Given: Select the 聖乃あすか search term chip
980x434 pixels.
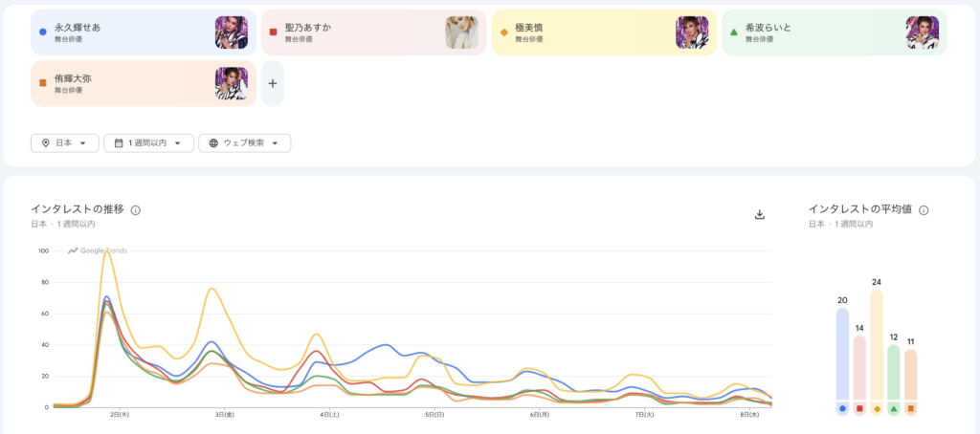Looking at the screenshot, I should [x=374, y=33].
